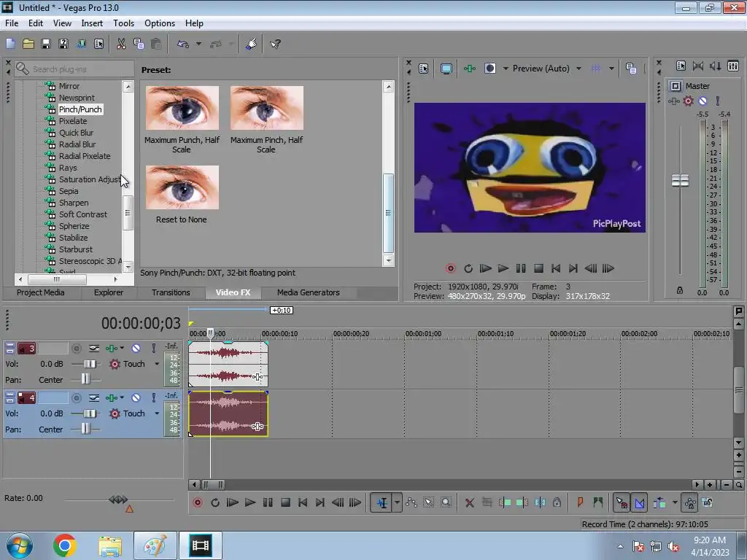Select the Starburst video effect
747x560 pixels.
click(x=76, y=249)
